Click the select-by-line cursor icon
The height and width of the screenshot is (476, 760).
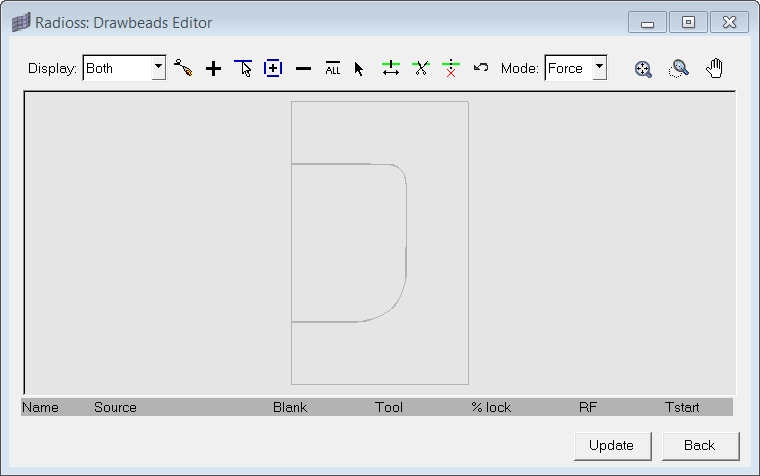point(243,69)
